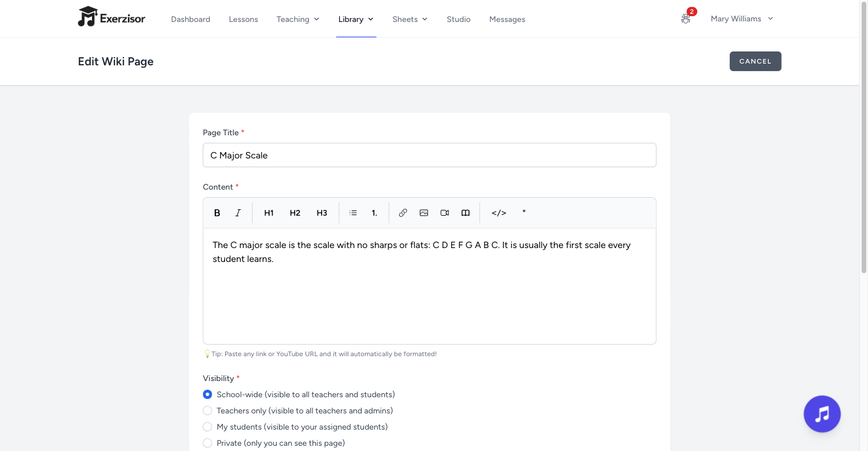Apply H2 heading style
This screenshot has width=868, height=451.
(295, 213)
